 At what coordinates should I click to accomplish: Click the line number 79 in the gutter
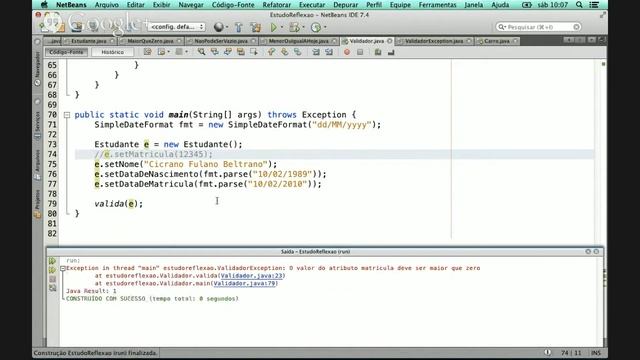tap(52, 204)
